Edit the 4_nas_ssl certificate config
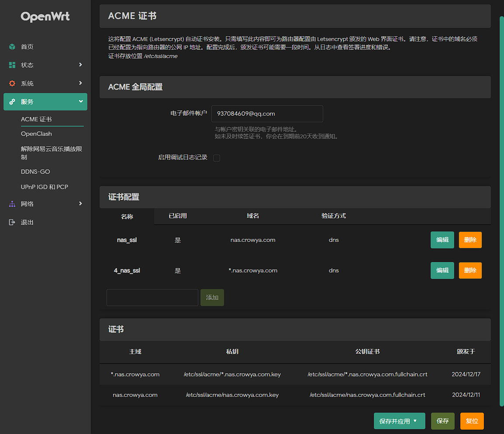Screen dimensions: 504x434 (442, 271)
